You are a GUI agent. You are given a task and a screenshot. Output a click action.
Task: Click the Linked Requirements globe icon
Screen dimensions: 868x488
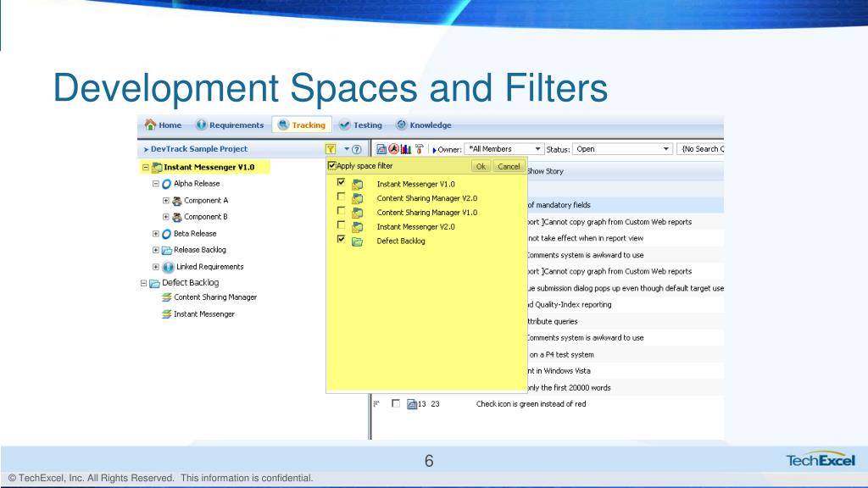[169, 267]
